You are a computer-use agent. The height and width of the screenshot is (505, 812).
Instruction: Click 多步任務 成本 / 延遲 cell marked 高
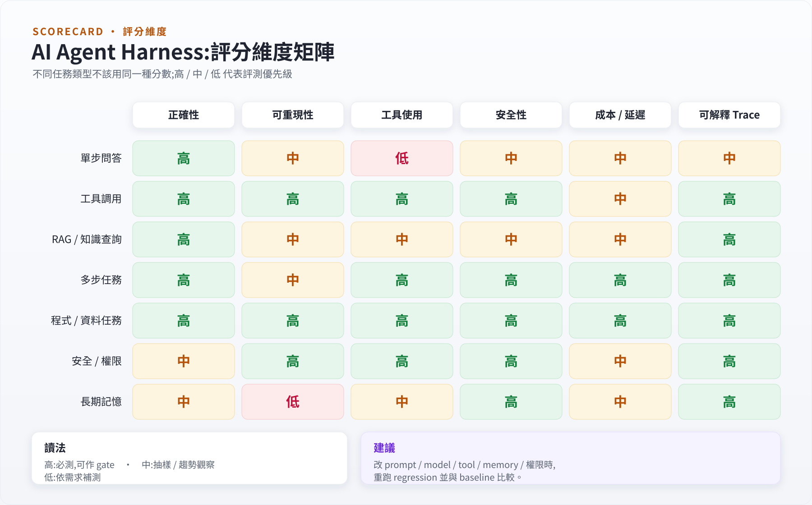pyautogui.click(x=620, y=280)
